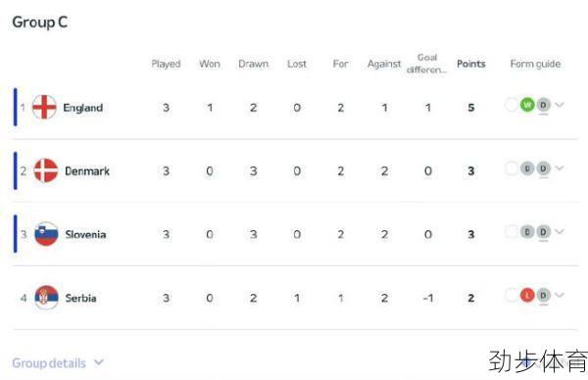Image resolution: width=588 pixels, height=380 pixels.
Task: Expand Serbia's form guide chevron
Action: [x=560, y=295]
